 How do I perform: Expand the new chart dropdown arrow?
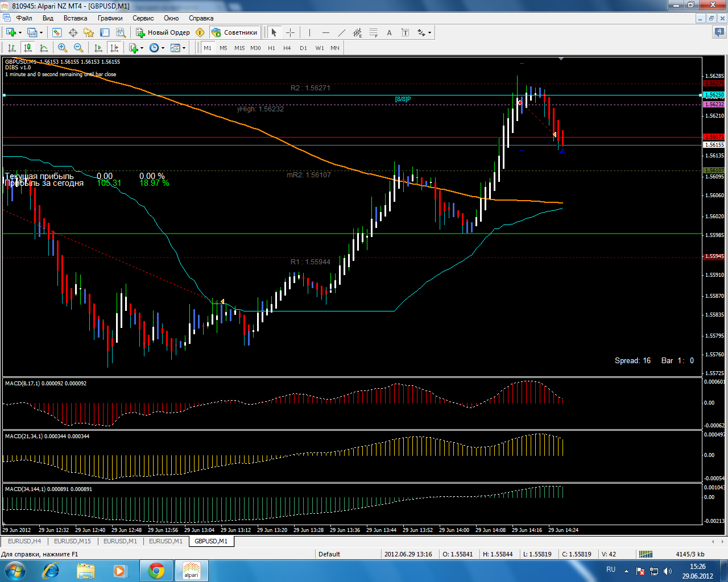coord(20,32)
